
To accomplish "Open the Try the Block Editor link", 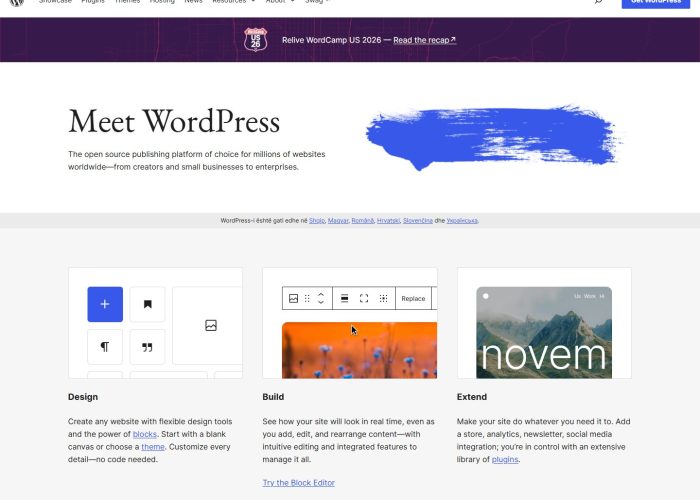I will coord(299,483).
